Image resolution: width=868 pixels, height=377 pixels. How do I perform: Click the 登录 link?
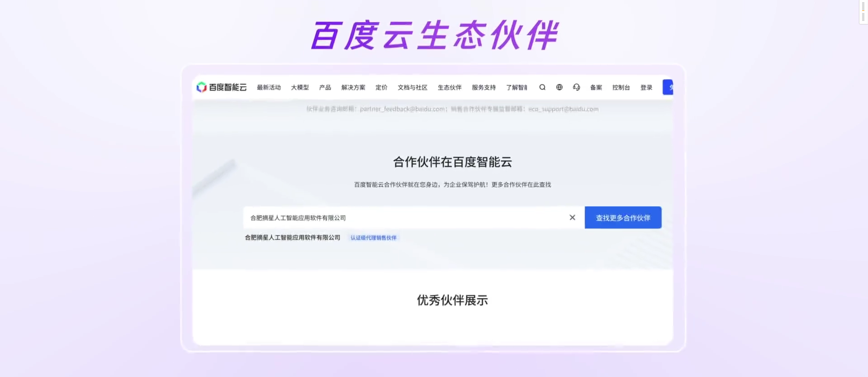(x=646, y=87)
